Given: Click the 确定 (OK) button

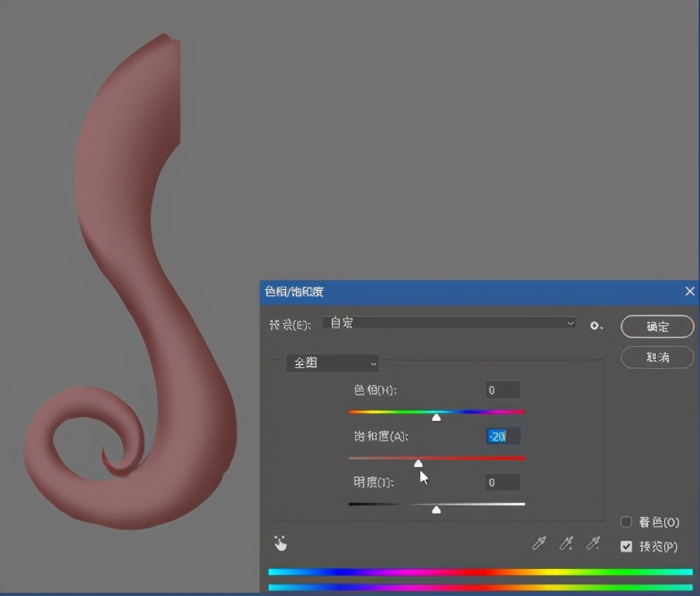Looking at the screenshot, I should click(x=658, y=327).
